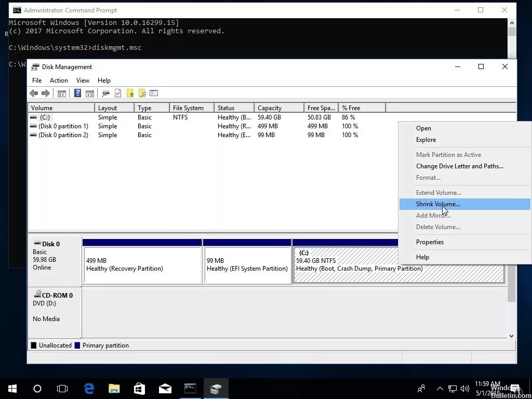Choose Help in the context menu
Image resolution: width=532 pixels, height=399 pixels.
(465, 257)
